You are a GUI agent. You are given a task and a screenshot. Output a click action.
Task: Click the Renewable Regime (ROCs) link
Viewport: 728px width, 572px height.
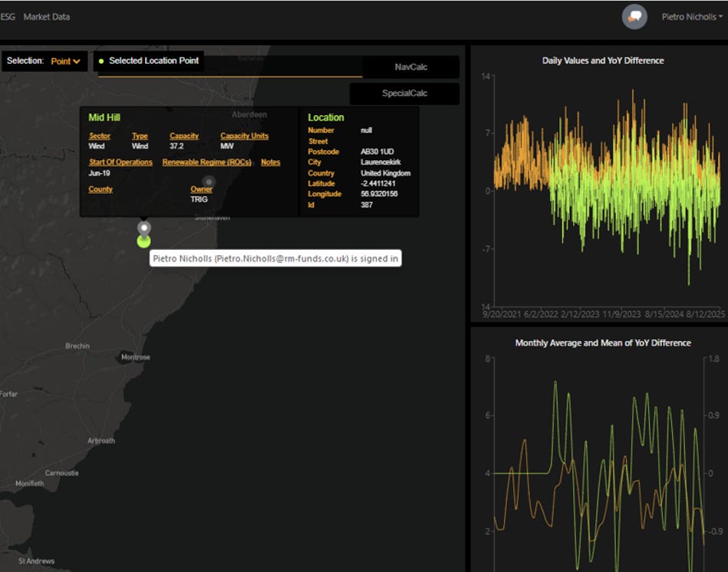[x=206, y=162]
